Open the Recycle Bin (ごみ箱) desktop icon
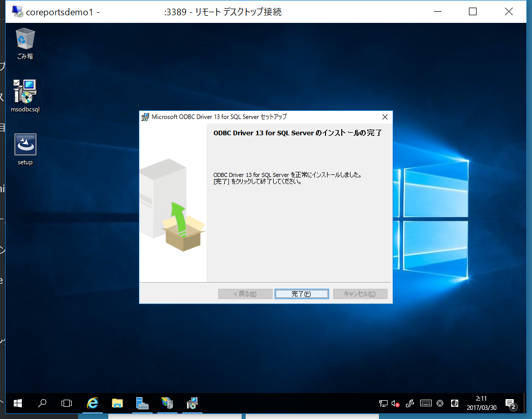The image size is (532, 419). click(25, 44)
